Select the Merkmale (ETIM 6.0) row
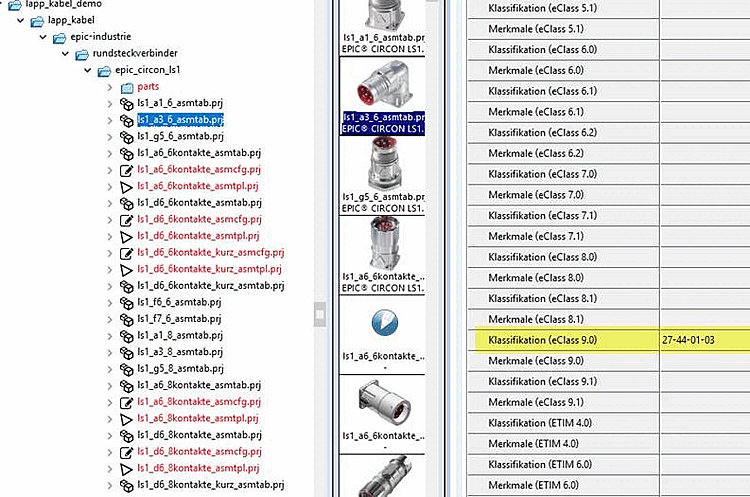 tap(608, 486)
